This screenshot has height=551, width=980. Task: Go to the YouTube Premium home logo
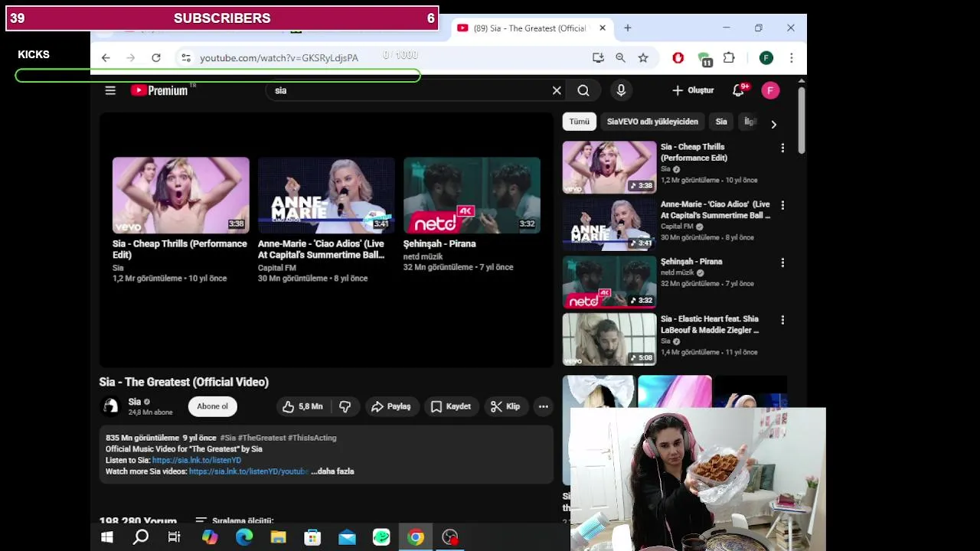(159, 90)
